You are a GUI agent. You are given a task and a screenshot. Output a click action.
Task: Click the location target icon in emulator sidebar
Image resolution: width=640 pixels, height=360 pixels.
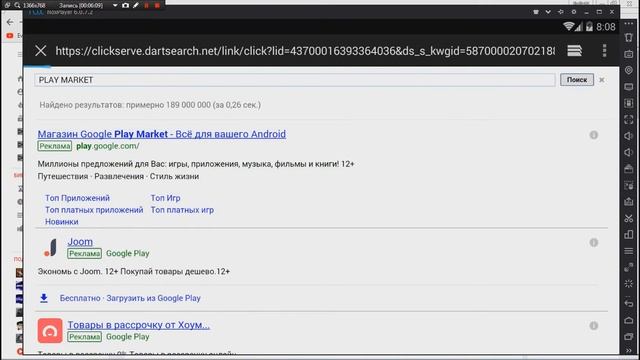point(629,70)
